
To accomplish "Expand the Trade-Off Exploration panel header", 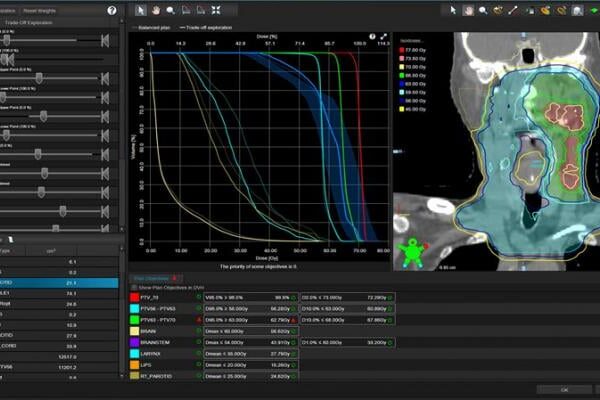I will 30,20.
